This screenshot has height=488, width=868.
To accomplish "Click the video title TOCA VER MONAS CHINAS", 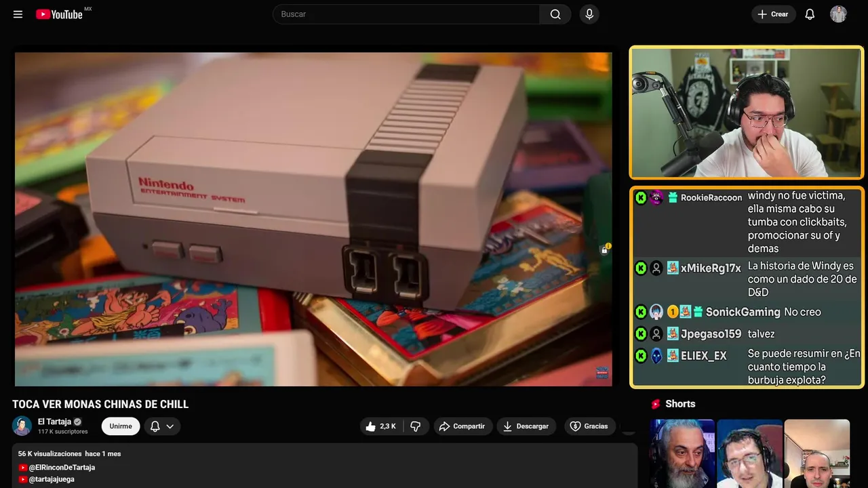I will (x=100, y=405).
